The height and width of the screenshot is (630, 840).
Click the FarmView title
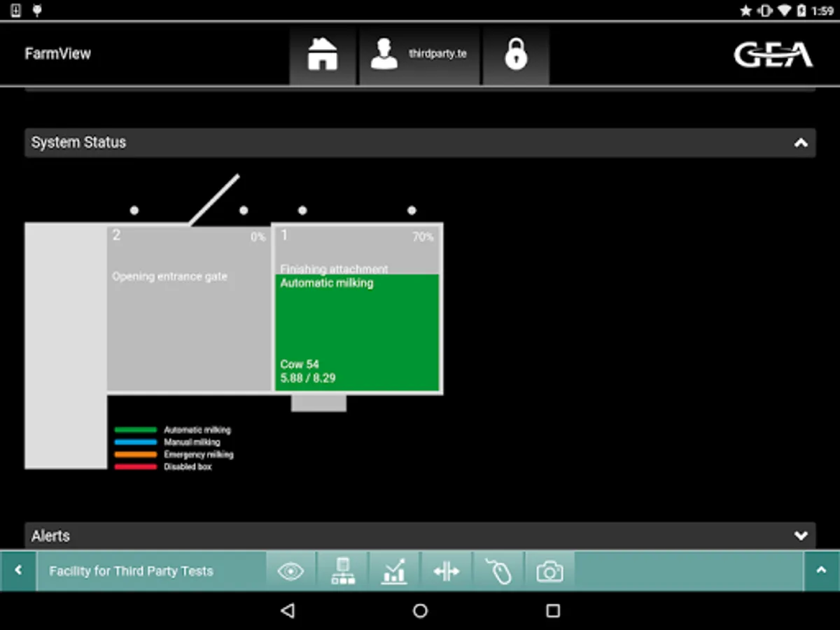(x=57, y=54)
